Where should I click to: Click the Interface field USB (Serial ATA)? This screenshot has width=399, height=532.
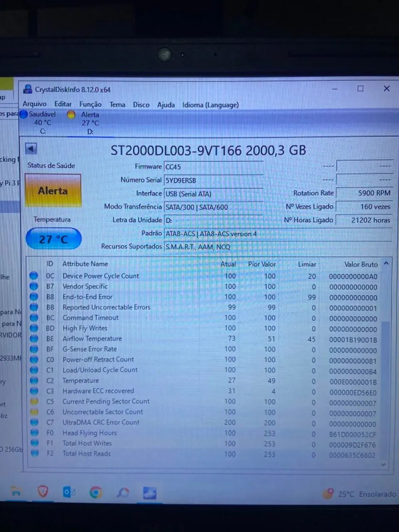click(x=214, y=194)
